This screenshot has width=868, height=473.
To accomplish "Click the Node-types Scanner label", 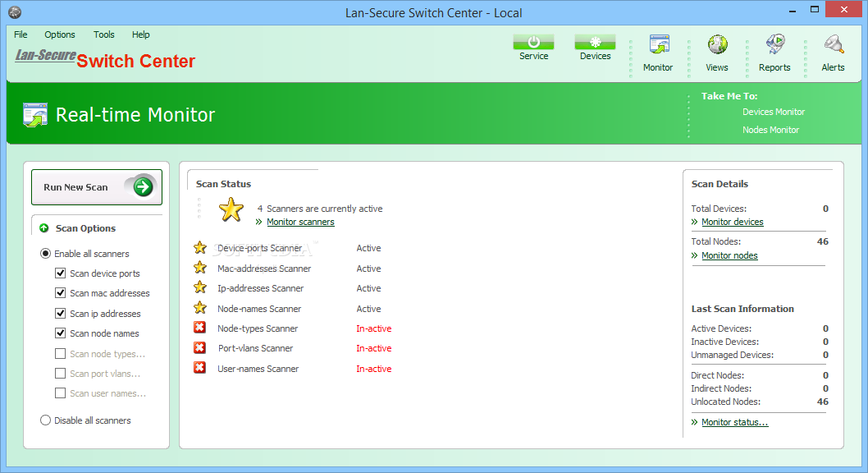I will [258, 328].
